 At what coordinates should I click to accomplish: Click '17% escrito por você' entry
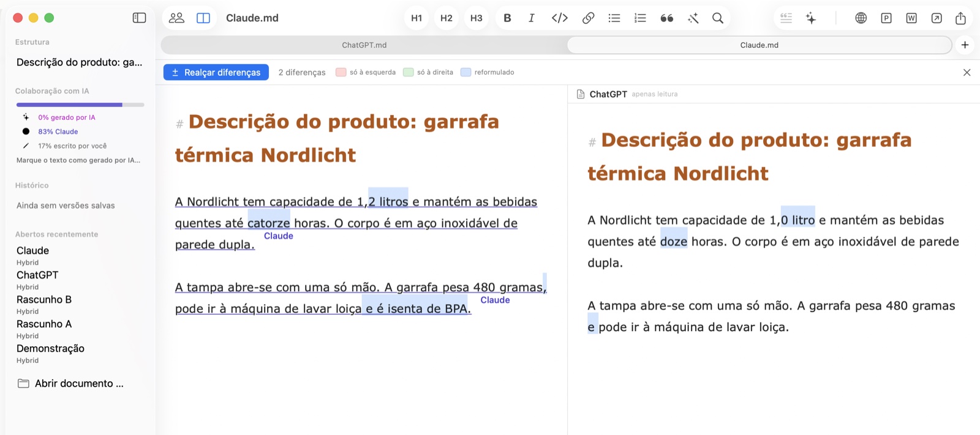(x=72, y=146)
